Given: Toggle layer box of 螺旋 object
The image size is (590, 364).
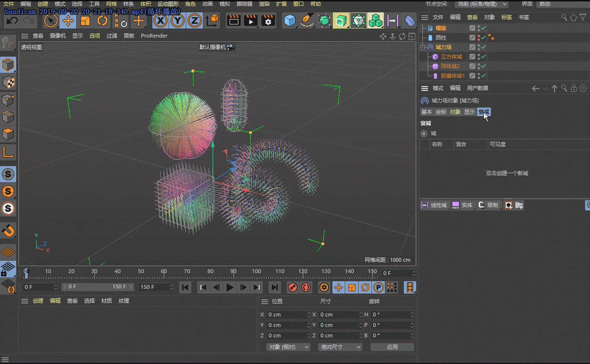Looking at the screenshot, I should 472,28.
